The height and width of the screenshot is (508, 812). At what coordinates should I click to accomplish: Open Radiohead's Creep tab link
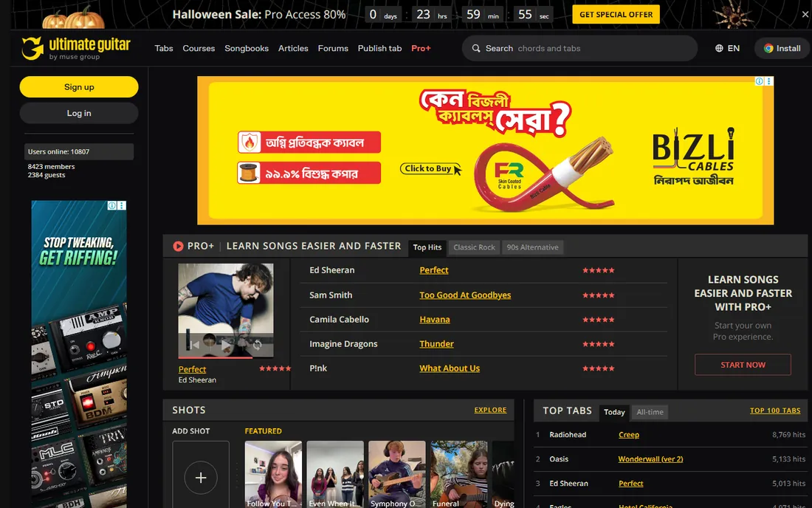(629, 434)
